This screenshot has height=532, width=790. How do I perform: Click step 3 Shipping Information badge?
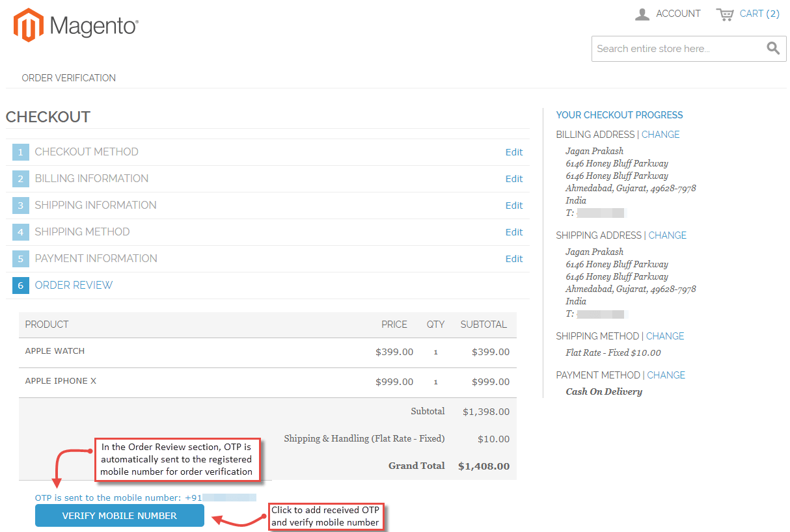pos(20,205)
